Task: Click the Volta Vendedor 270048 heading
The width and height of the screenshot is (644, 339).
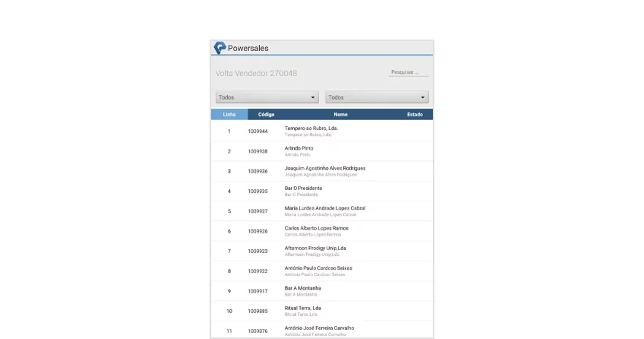Action: (256, 73)
